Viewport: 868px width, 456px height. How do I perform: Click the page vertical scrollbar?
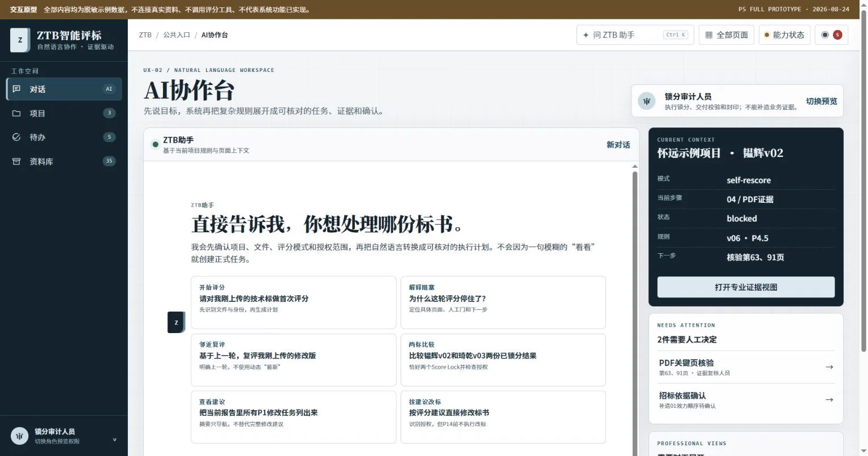pyautogui.click(x=863, y=181)
